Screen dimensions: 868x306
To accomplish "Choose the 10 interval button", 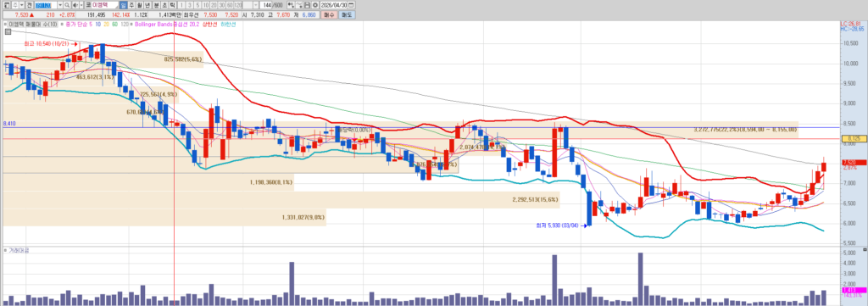I will coord(205,5).
